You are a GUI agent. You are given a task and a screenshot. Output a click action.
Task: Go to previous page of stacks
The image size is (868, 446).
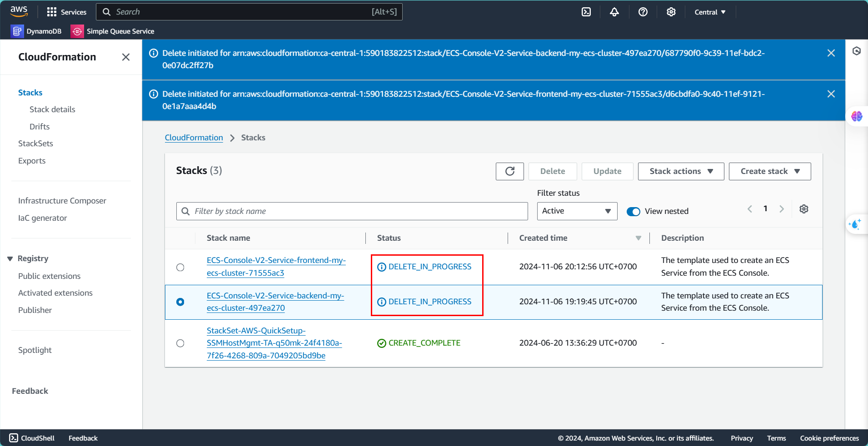[x=749, y=209]
